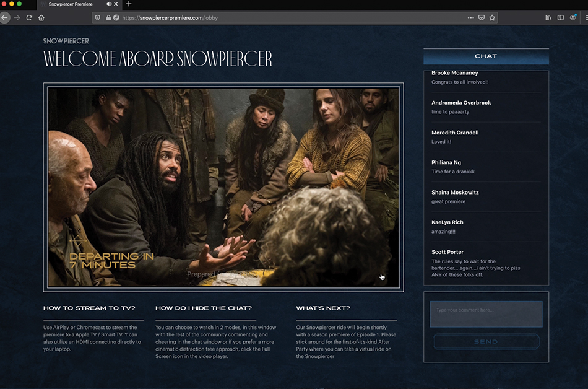
Task: Select Andromeda Overbrook's chat name
Action: (x=461, y=103)
